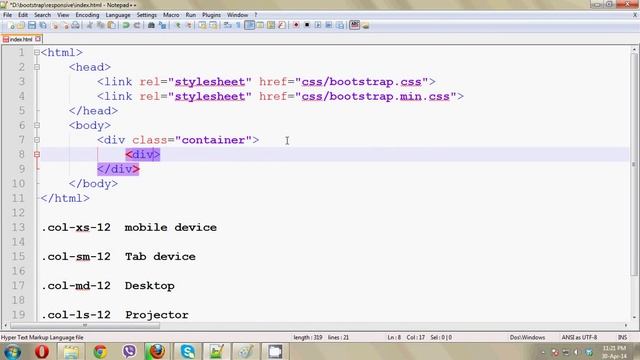Open the Settings menu

(147, 15)
